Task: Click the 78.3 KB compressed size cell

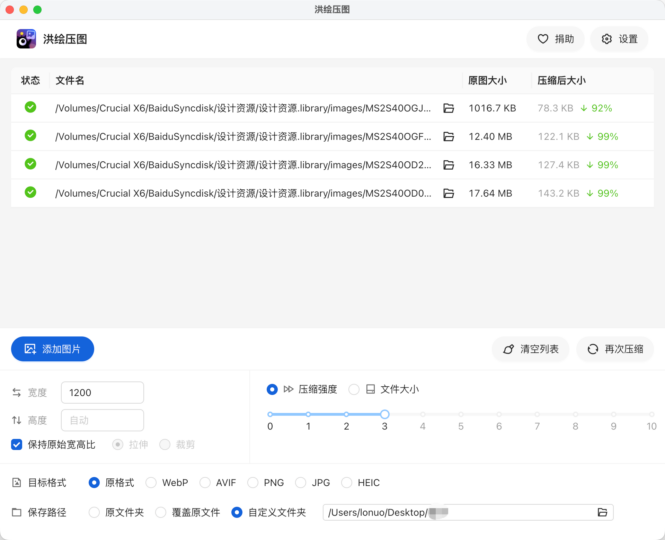Action: click(x=555, y=108)
